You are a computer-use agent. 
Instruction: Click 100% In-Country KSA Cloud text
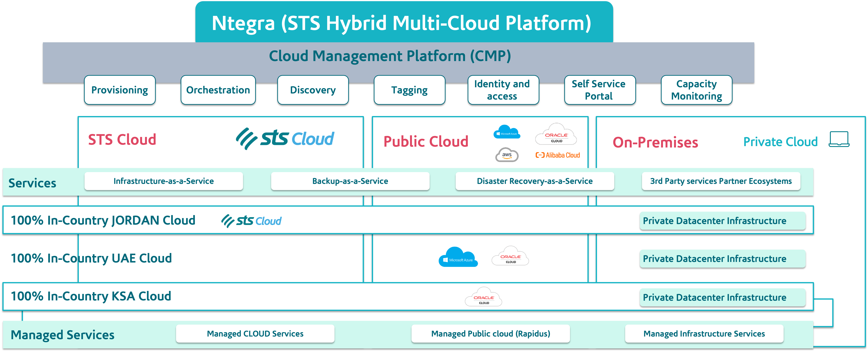[91, 296]
